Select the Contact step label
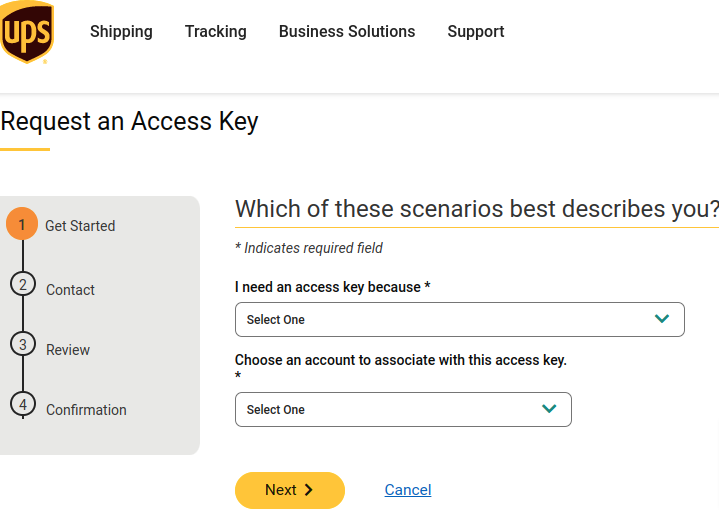 point(70,290)
